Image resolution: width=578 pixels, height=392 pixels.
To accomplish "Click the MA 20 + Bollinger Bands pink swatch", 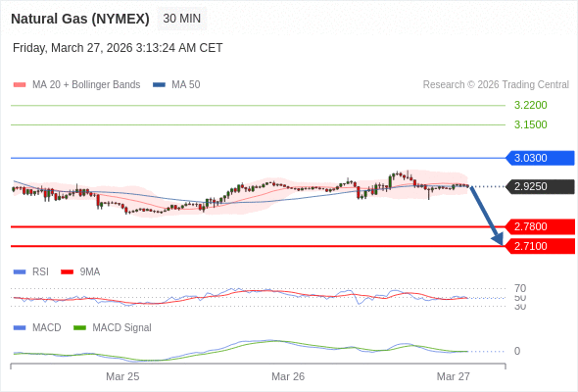I will point(20,85).
